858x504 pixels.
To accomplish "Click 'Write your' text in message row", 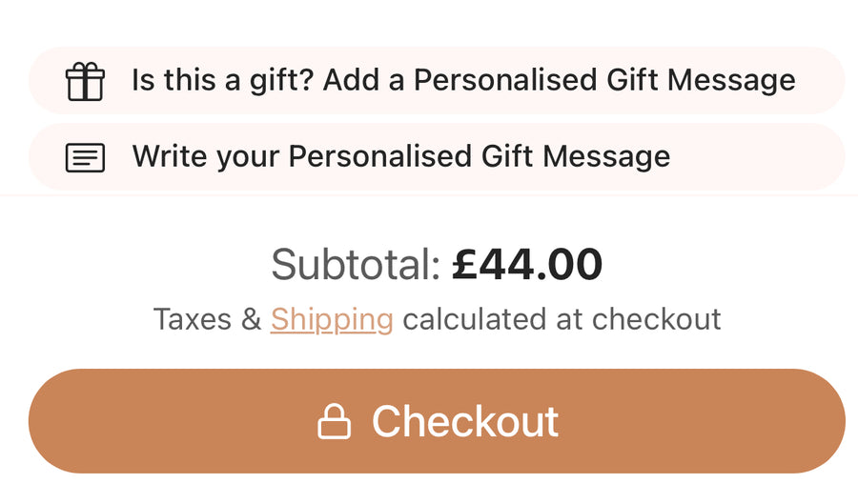I will coord(206,157).
